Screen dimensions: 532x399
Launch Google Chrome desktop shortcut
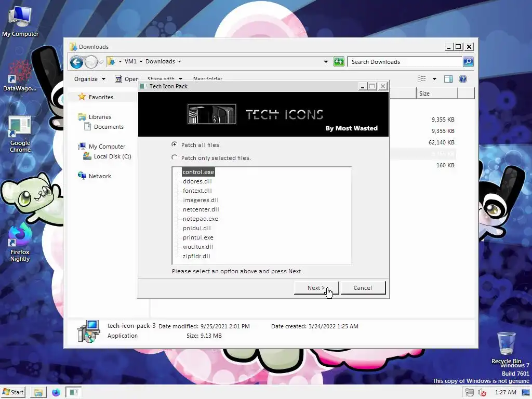point(20,135)
